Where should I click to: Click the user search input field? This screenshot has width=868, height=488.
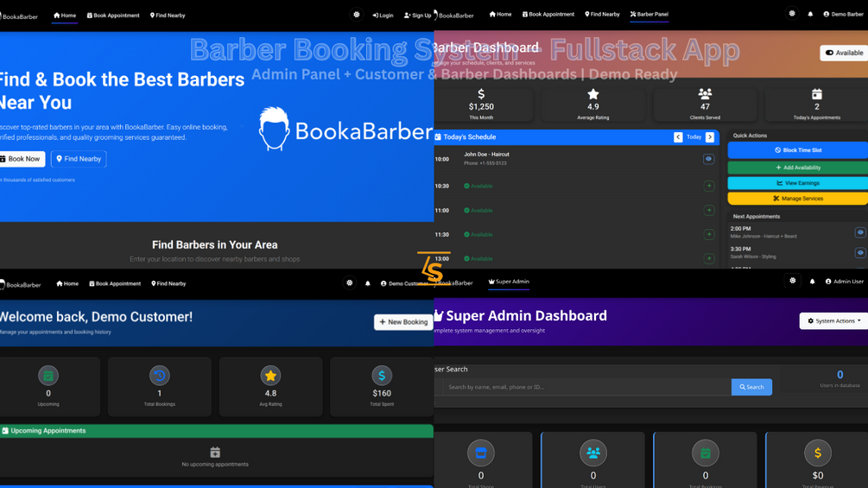tap(586, 387)
